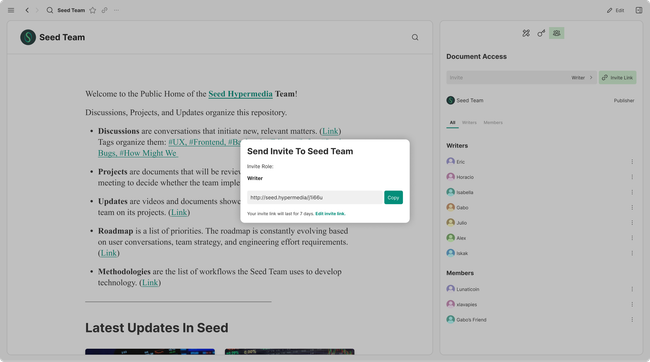Favorite Seed Team with the star icon
The height and width of the screenshot is (362, 650).
click(93, 10)
